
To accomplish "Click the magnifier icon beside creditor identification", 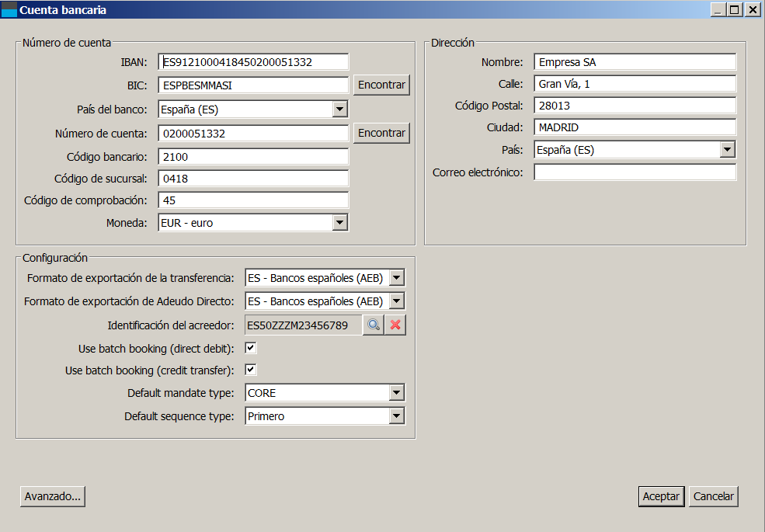I will (374, 325).
